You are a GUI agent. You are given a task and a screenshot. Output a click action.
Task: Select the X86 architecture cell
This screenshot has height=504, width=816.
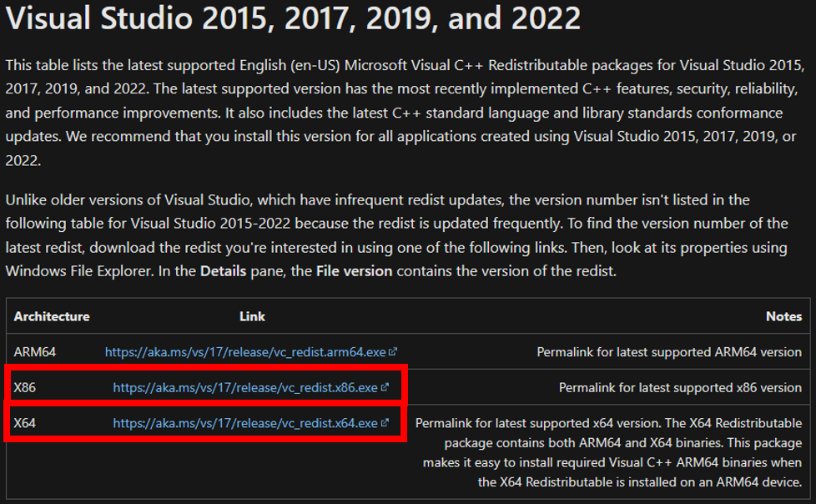click(x=25, y=387)
